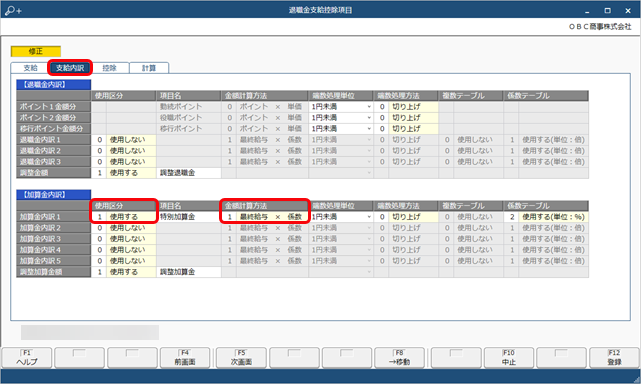641x384 pixels.
Task: Click the ＯＢＣ商事株式会社 company name
Action: [x=600, y=27]
